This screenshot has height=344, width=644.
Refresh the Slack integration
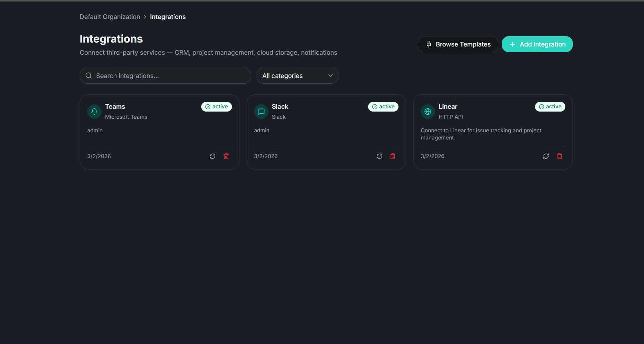(x=379, y=156)
